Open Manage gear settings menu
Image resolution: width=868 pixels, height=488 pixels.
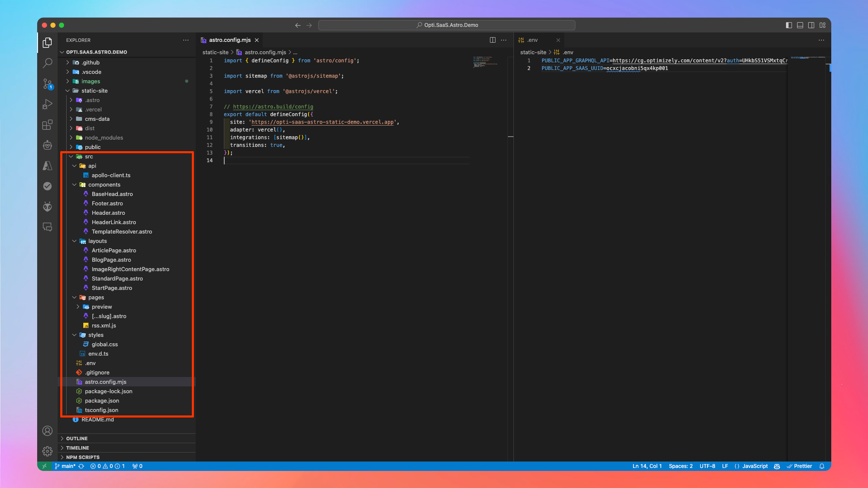[47, 451]
